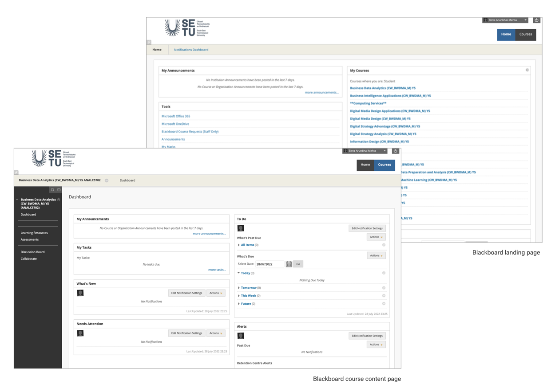The width and height of the screenshot is (555, 392).
Task: Expand the This Week section
Action: (239, 296)
